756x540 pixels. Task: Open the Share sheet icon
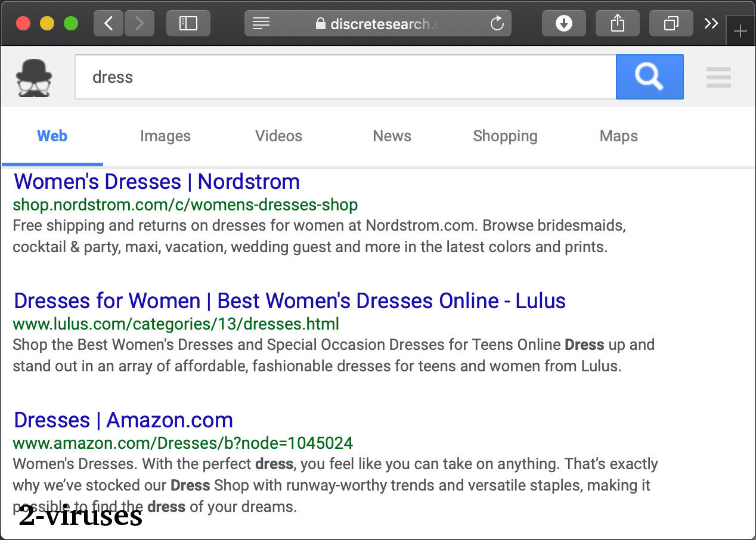(x=617, y=23)
